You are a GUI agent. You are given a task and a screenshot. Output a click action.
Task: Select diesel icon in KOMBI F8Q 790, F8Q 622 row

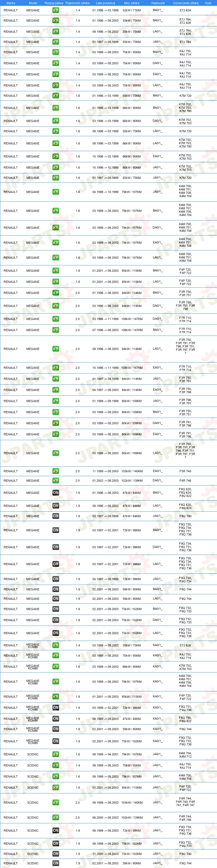coord(55,719)
